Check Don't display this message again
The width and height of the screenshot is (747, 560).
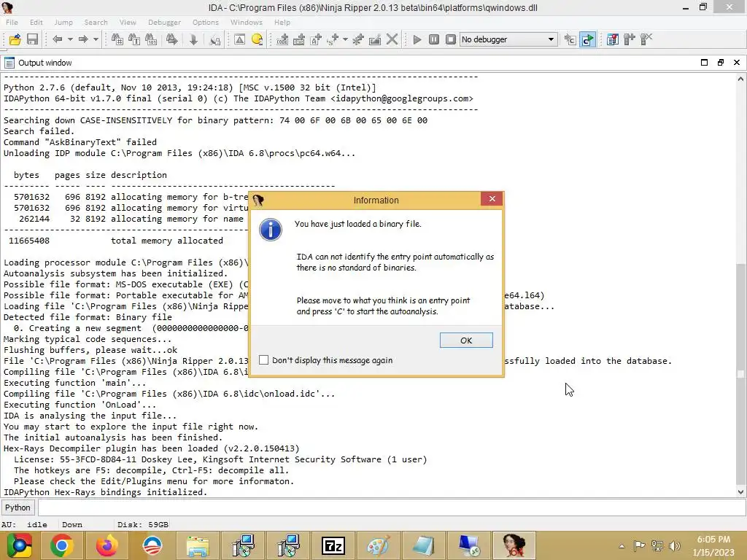(x=263, y=360)
